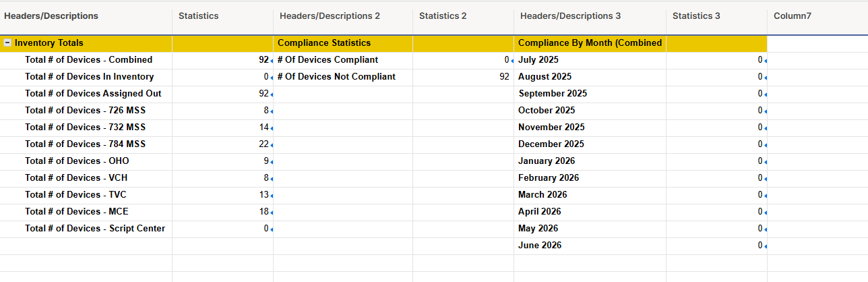Select the Total # of Devices - Combined cell

tap(86, 60)
